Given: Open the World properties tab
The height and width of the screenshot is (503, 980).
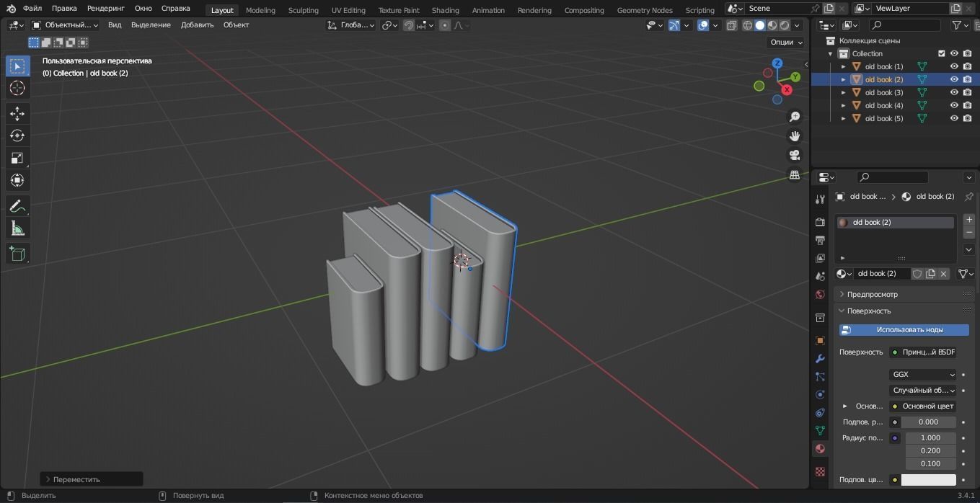Looking at the screenshot, I should [x=820, y=294].
